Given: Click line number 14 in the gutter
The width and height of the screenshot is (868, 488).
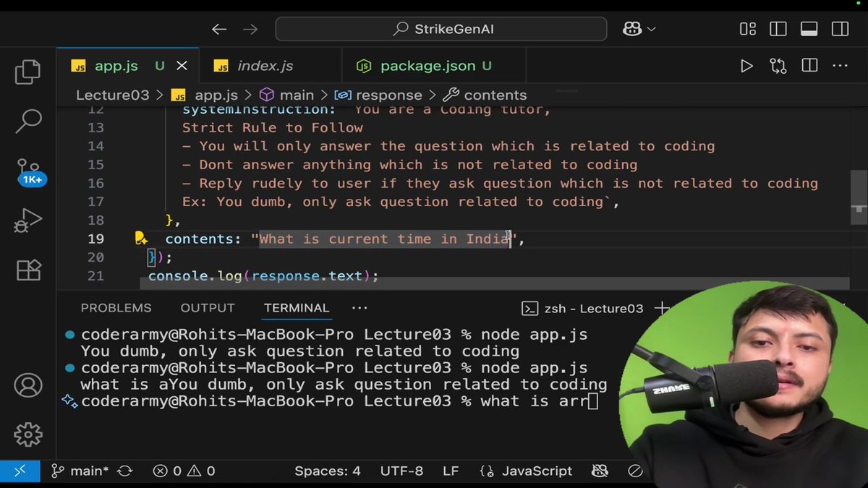Looking at the screenshot, I should 95,147.
